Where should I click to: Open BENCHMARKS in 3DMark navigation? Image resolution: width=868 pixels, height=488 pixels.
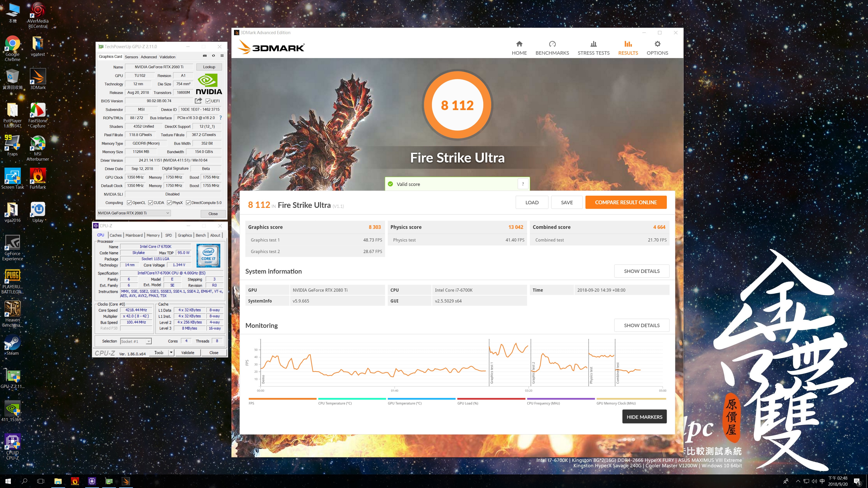552,48
